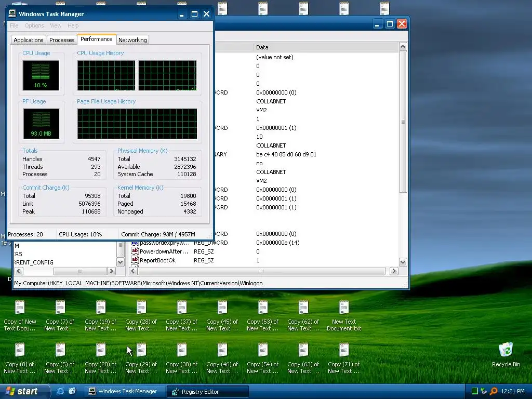This screenshot has height=399, width=532.
Task: Click the left arrow of registry values horizontal scrollbar
Action: pos(134,271)
